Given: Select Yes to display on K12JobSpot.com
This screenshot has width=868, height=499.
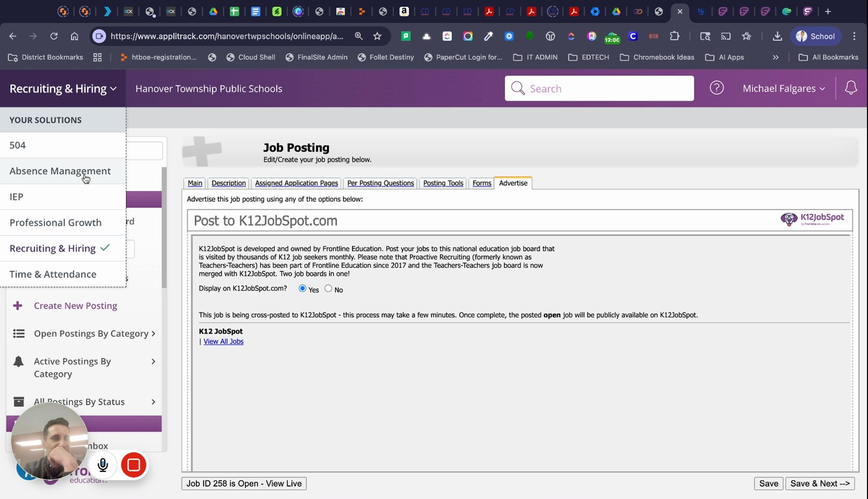Looking at the screenshot, I should tap(303, 289).
